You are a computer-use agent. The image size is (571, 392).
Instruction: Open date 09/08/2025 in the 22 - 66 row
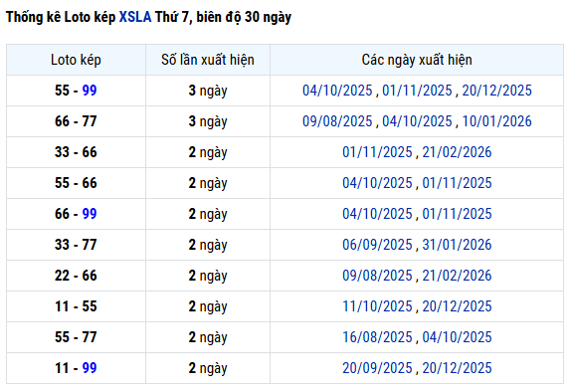377,276
